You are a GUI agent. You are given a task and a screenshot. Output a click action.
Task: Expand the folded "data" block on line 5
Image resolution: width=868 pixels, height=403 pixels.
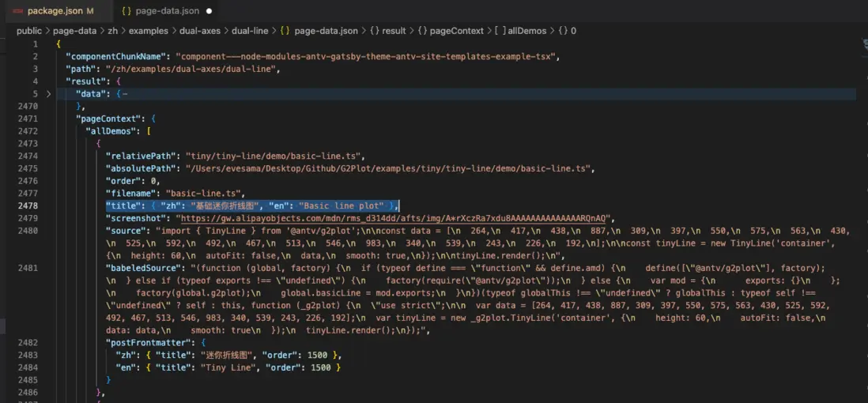tap(48, 93)
